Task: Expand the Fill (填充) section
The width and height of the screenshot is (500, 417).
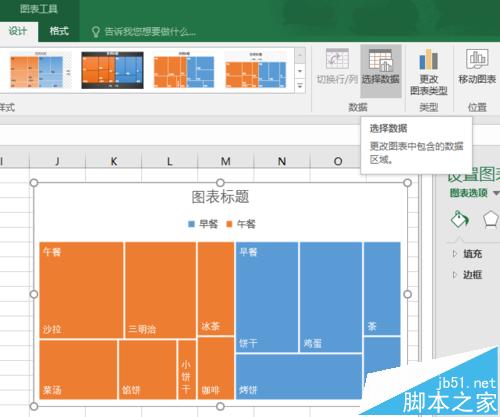Action: tap(468, 254)
